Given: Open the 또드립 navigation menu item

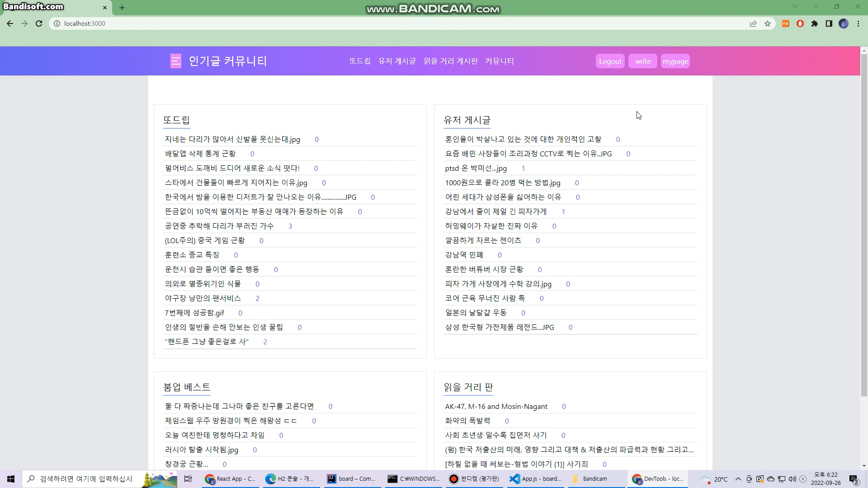Looking at the screenshot, I should (x=359, y=61).
